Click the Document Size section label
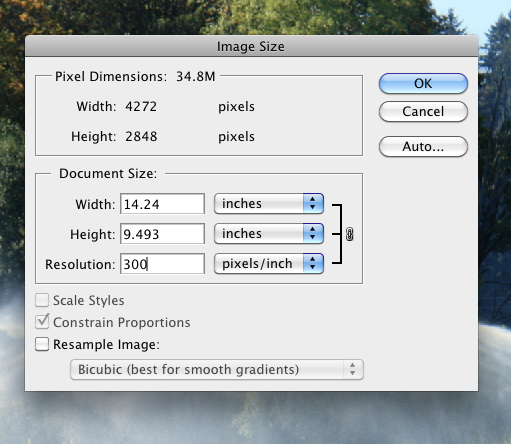 108,174
